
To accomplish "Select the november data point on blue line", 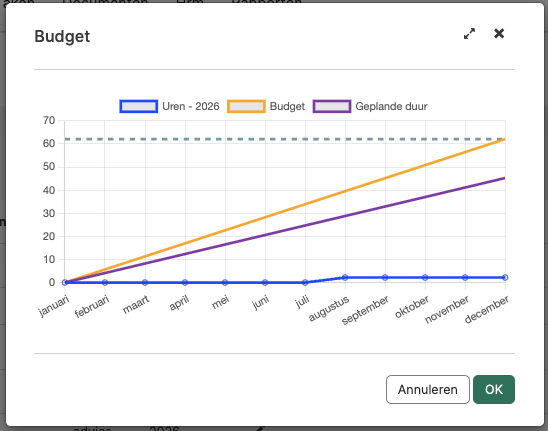I will (465, 278).
